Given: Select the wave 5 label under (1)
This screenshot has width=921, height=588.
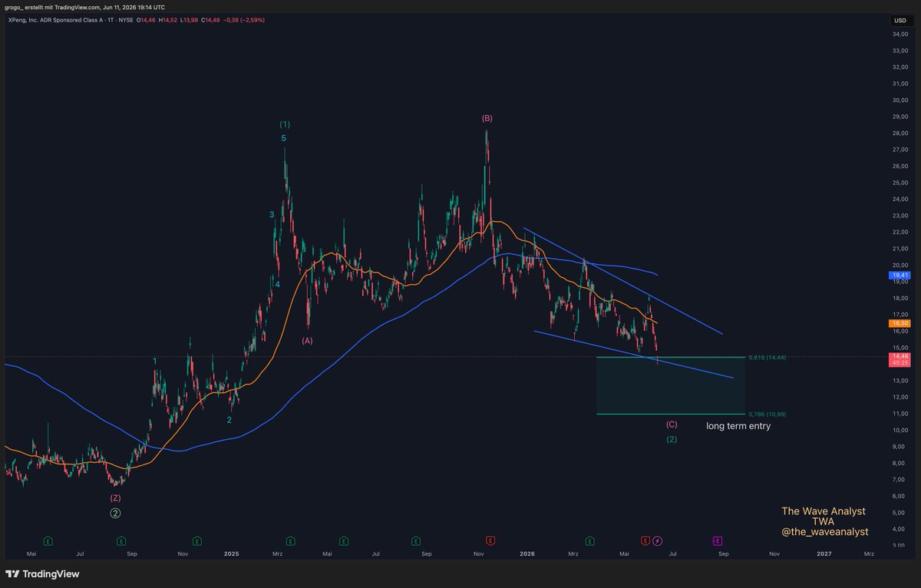Looking at the screenshot, I should (284, 139).
